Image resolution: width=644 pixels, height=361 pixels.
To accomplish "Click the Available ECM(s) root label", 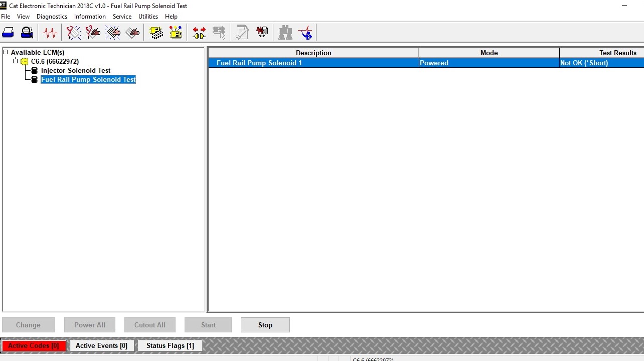I will [x=38, y=52].
